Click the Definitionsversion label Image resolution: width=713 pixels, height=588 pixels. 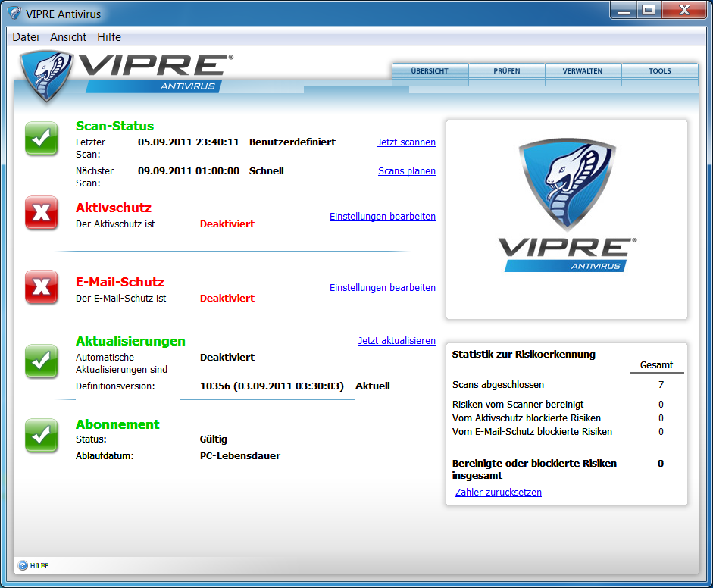coord(115,386)
